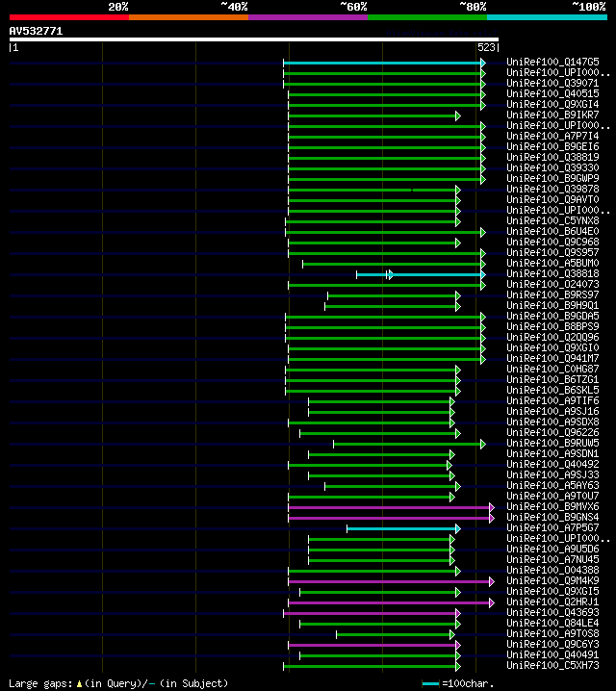Choose the UniRef100_O24073 hit
616x691 pixels.
pyautogui.click(x=552, y=284)
